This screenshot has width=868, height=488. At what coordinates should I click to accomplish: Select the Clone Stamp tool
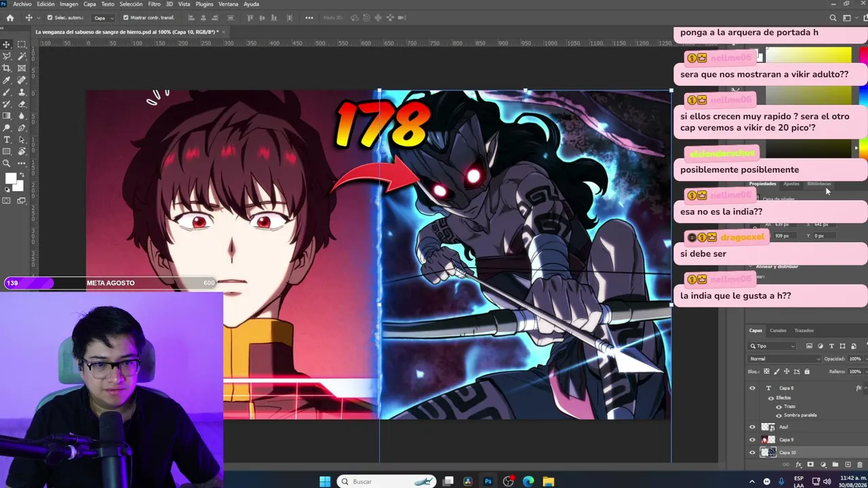click(22, 92)
